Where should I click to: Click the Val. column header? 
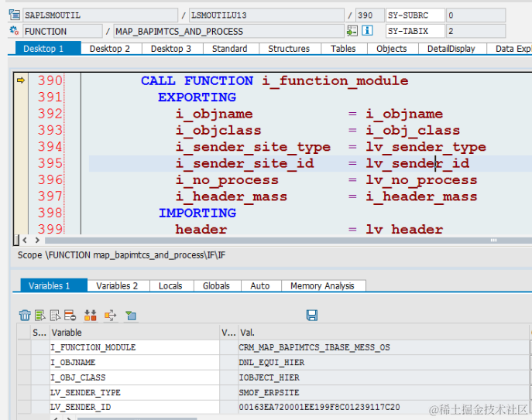tap(383, 333)
